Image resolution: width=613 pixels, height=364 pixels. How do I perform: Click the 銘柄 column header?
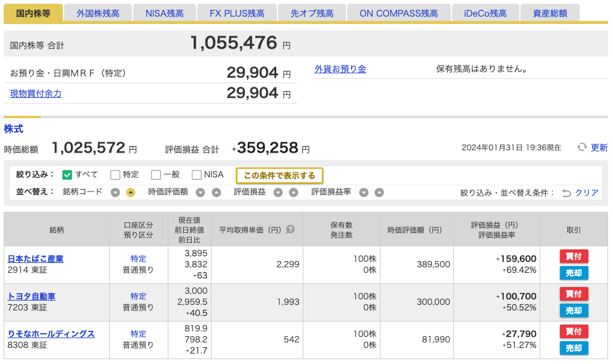[x=57, y=230]
